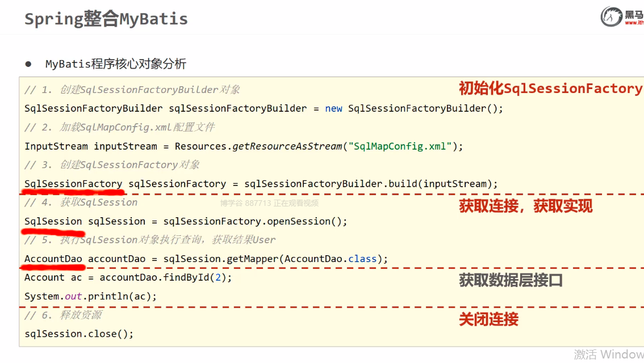Click the comment 创建SqlSessionFactoryBuilder对象
Image resolution: width=644 pixels, height=363 pixels.
tap(132, 90)
